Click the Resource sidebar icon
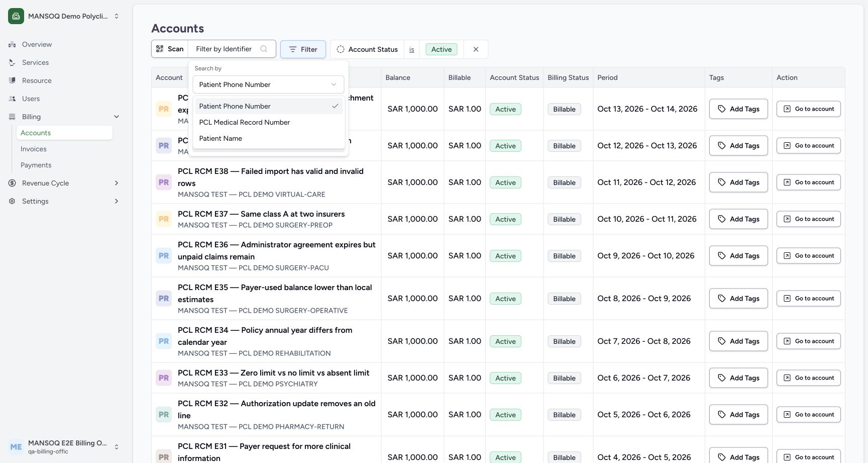Image resolution: width=868 pixels, height=463 pixels. [x=12, y=80]
